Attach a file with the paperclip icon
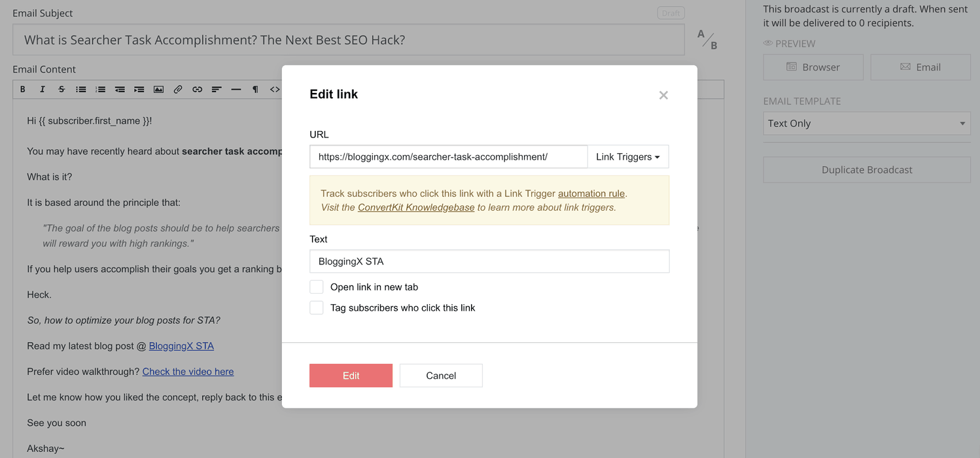Viewport: 980px width, 458px height. (178, 89)
